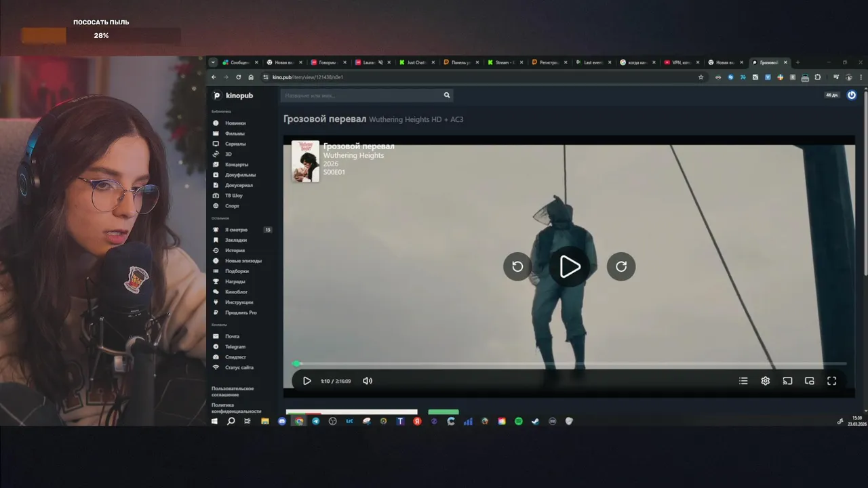
Task: Open Новые эпизоды in sidebar
Action: 243,261
